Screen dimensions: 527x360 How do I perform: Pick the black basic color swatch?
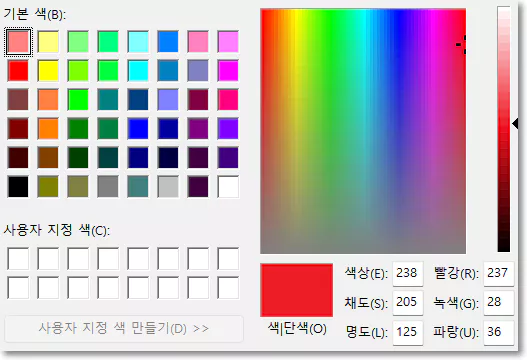pyautogui.click(x=18, y=187)
